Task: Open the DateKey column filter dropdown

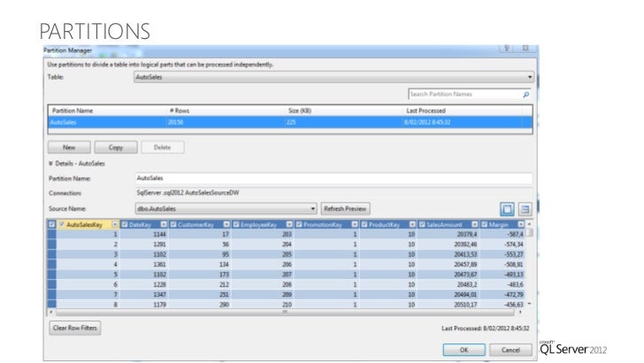Action: point(163,225)
